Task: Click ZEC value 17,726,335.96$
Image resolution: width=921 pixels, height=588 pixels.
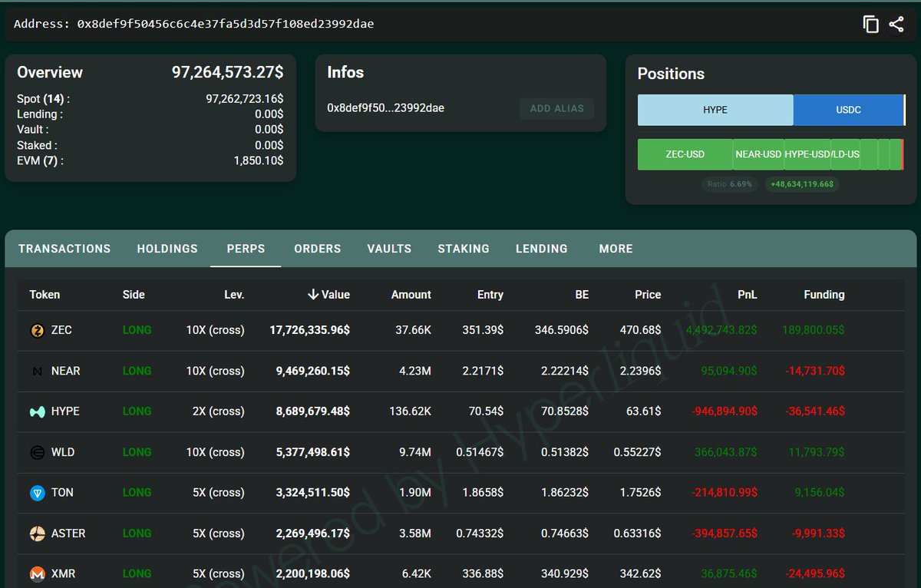Action: (x=310, y=330)
